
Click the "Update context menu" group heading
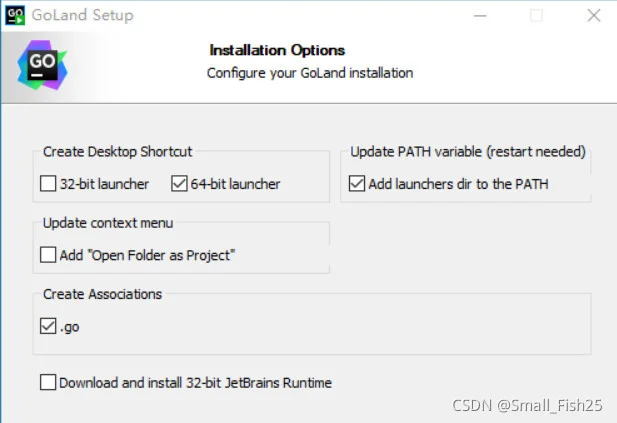pos(108,223)
